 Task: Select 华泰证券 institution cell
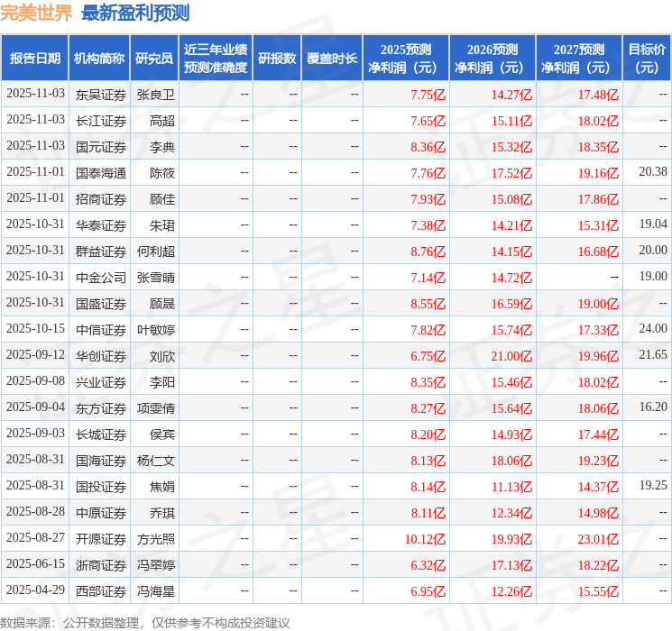coord(101,225)
